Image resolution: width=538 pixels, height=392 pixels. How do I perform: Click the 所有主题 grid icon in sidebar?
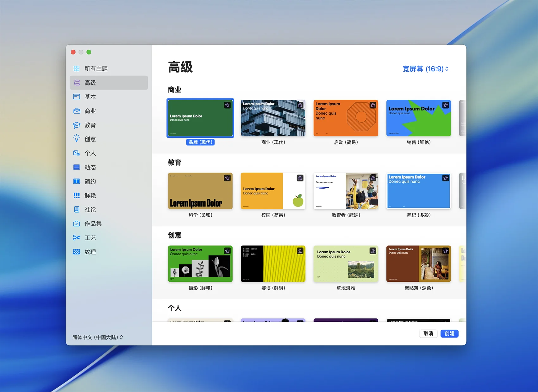(x=77, y=69)
